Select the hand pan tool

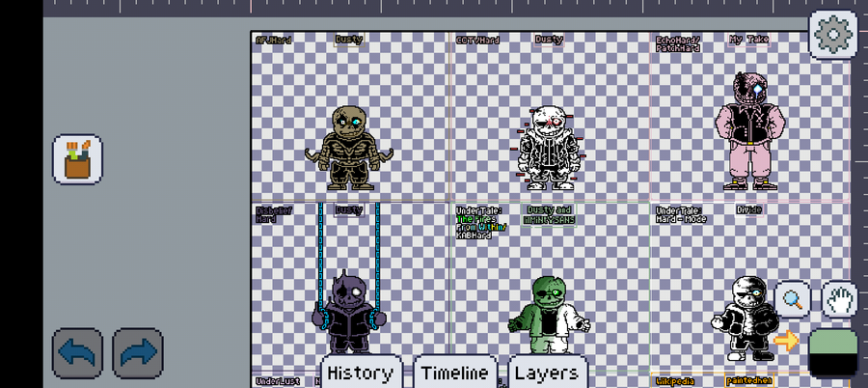839,300
